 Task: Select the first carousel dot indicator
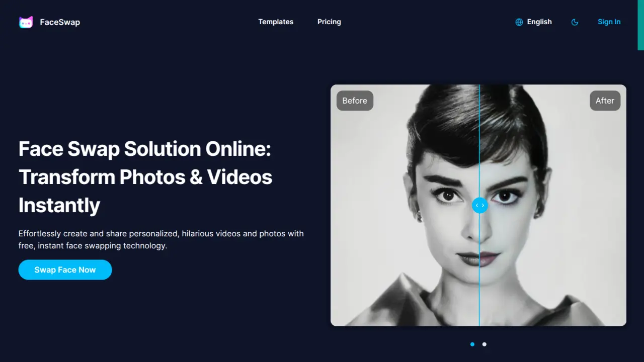pyautogui.click(x=472, y=344)
